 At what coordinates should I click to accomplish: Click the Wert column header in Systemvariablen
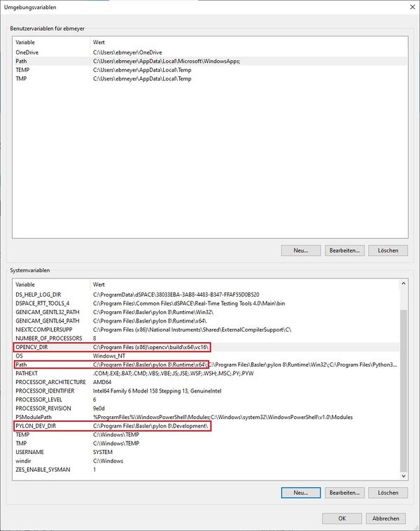click(x=99, y=285)
